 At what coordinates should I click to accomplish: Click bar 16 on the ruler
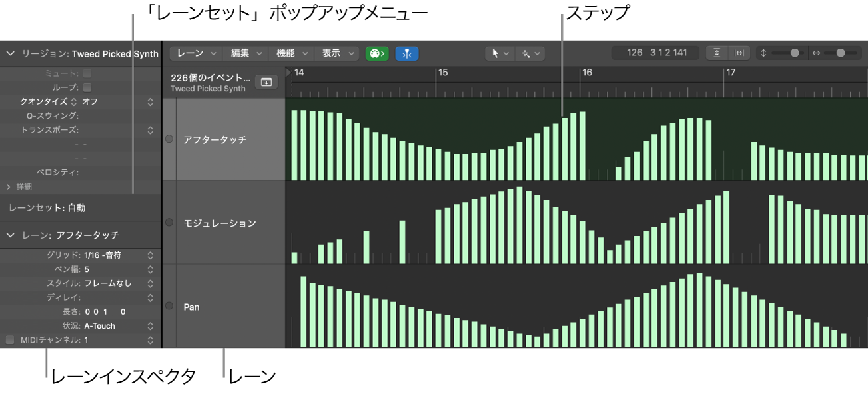[587, 73]
